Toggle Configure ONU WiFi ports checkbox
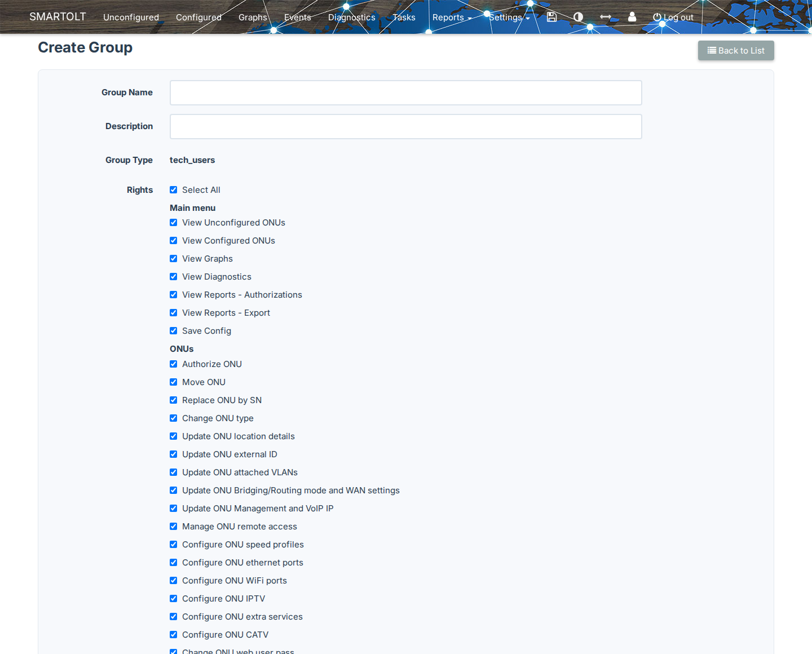 (x=174, y=581)
